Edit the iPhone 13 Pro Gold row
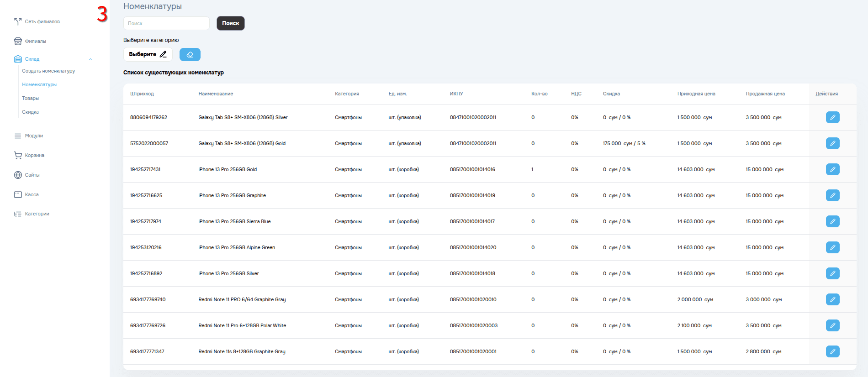 (832, 169)
